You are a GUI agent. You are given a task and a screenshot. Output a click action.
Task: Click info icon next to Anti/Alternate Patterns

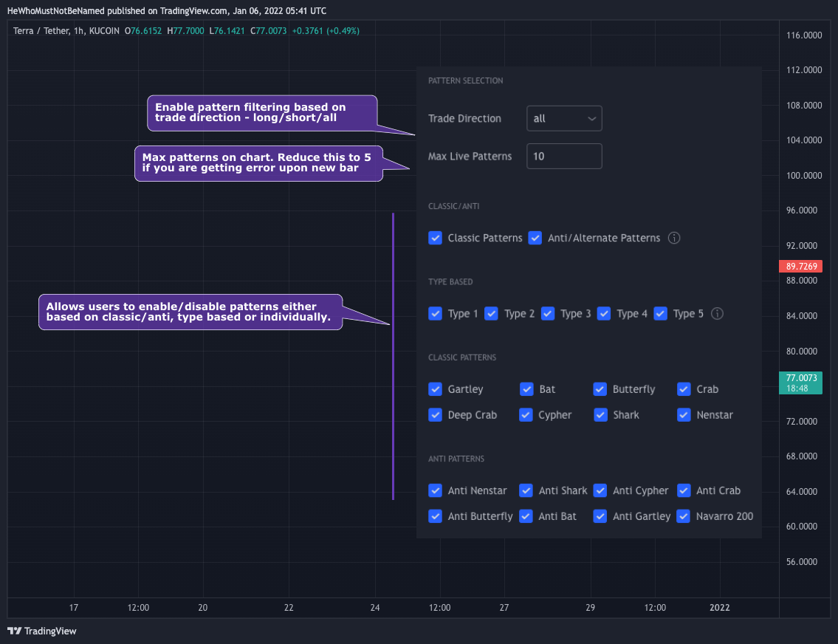(674, 238)
